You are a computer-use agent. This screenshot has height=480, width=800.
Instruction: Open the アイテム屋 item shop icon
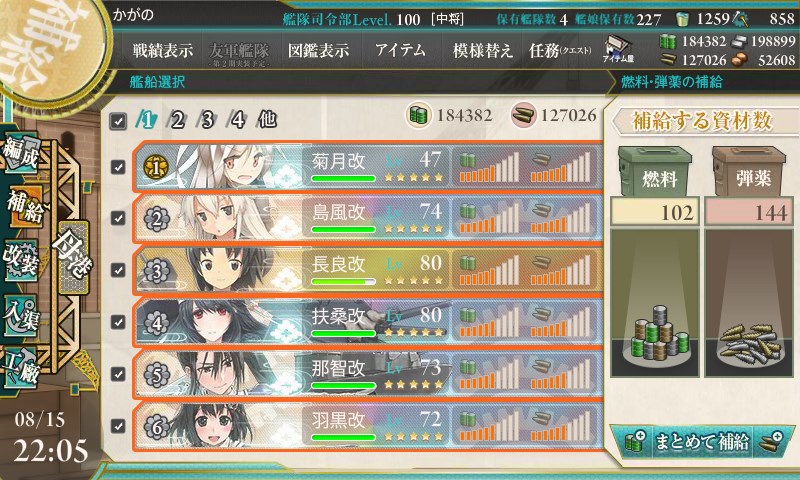click(618, 49)
